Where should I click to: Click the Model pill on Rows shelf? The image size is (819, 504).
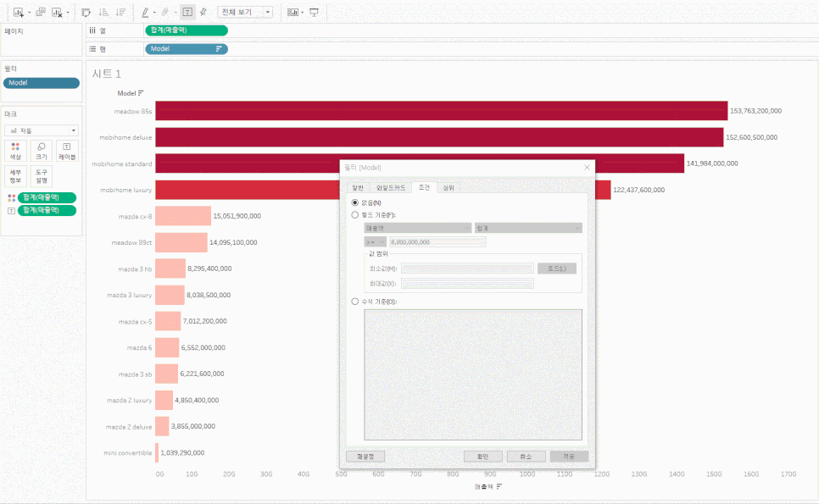click(x=187, y=49)
